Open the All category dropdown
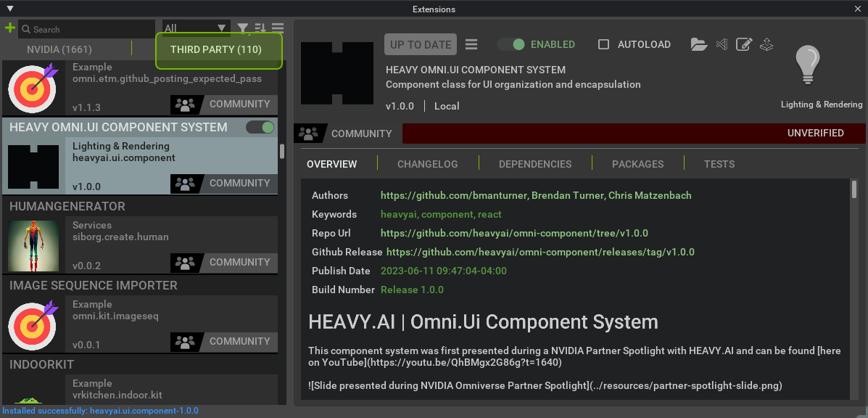The width and height of the screenshot is (868, 418). click(196, 28)
